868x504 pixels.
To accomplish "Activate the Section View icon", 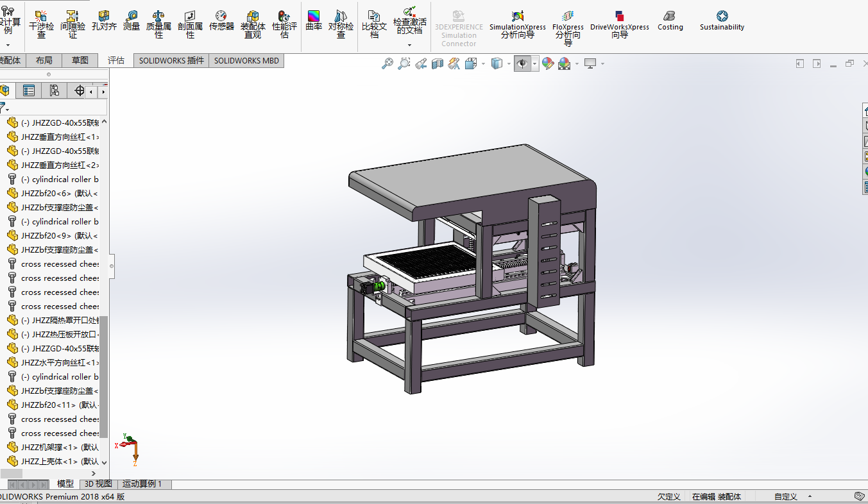I will (438, 63).
